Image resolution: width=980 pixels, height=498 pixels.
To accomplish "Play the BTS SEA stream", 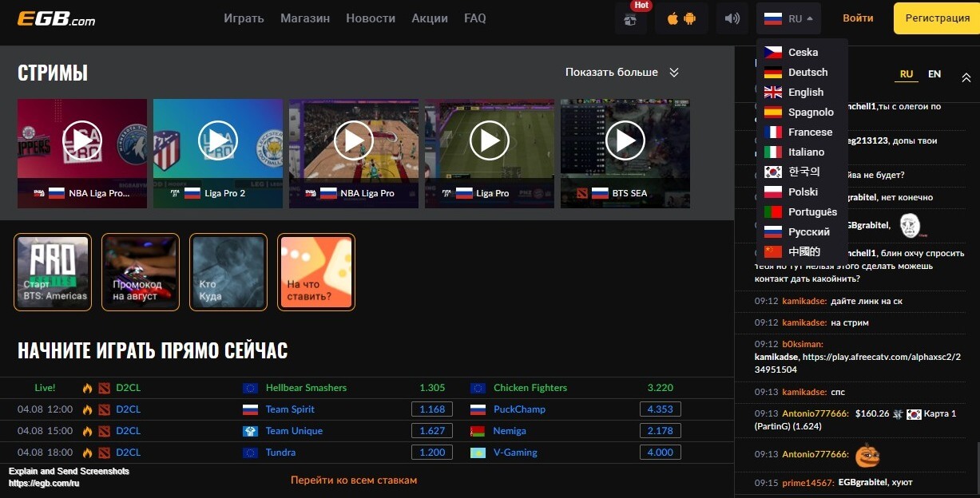I will coord(625,140).
